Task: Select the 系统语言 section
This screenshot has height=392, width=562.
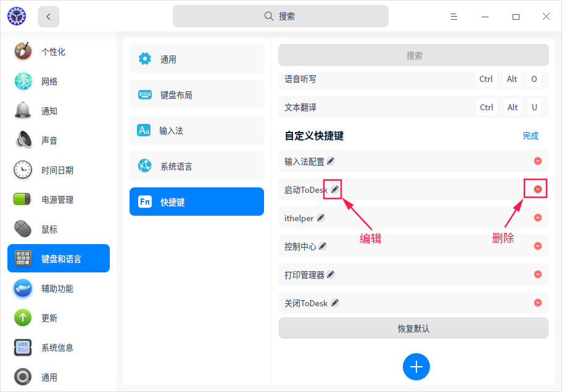Action: [x=196, y=166]
